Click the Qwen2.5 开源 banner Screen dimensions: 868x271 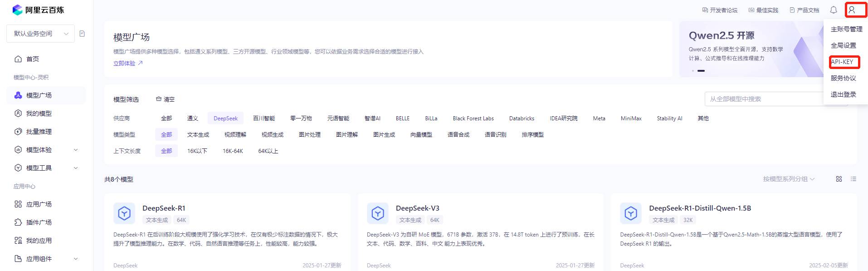pyautogui.click(x=751, y=49)
